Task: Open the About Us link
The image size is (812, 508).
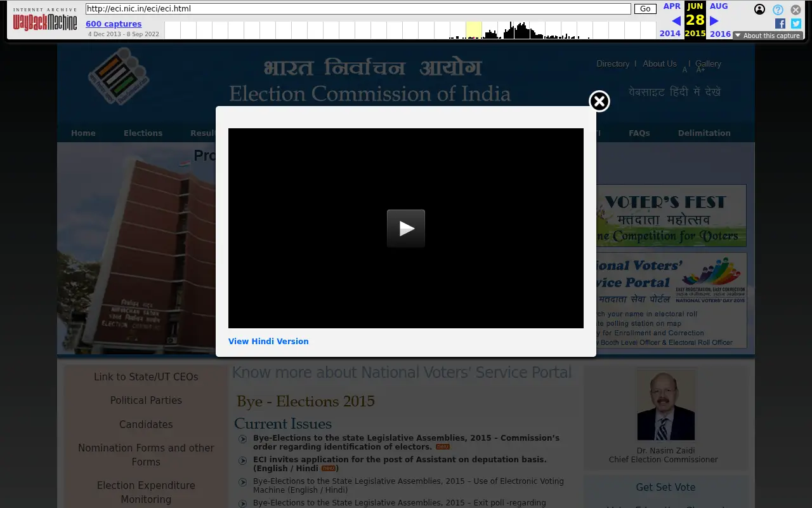Action: point(660,63)
